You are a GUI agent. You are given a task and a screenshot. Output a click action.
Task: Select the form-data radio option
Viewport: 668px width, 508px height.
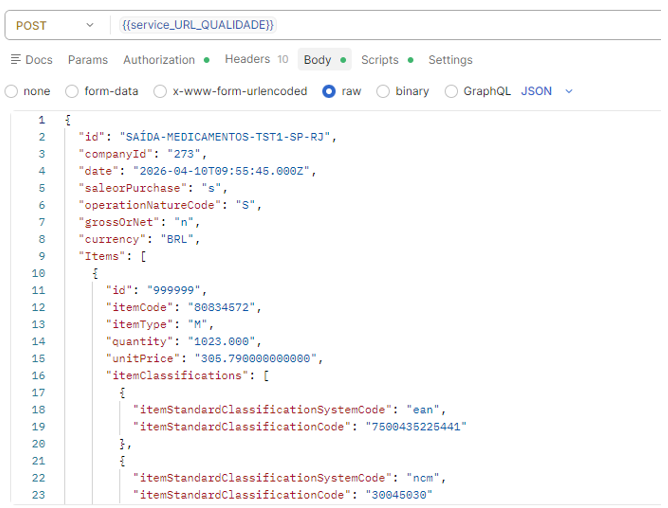72,91
